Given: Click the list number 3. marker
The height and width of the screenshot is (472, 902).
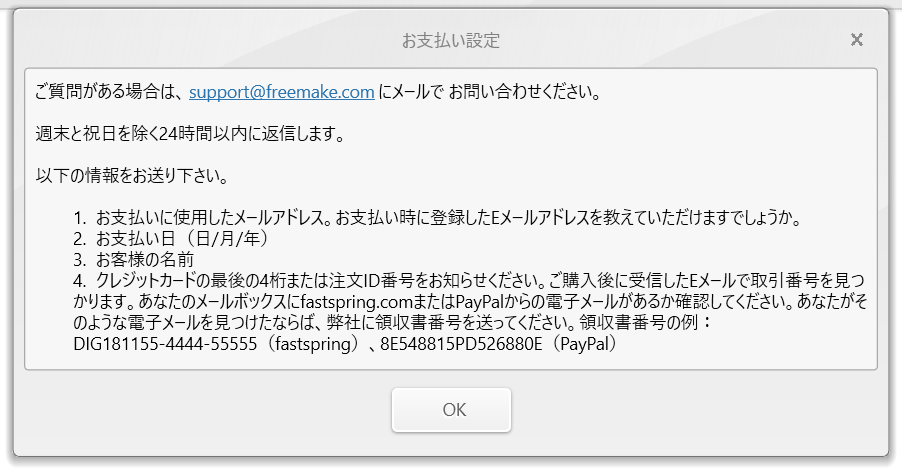Looking at the screenshot, I should [80, 260].
